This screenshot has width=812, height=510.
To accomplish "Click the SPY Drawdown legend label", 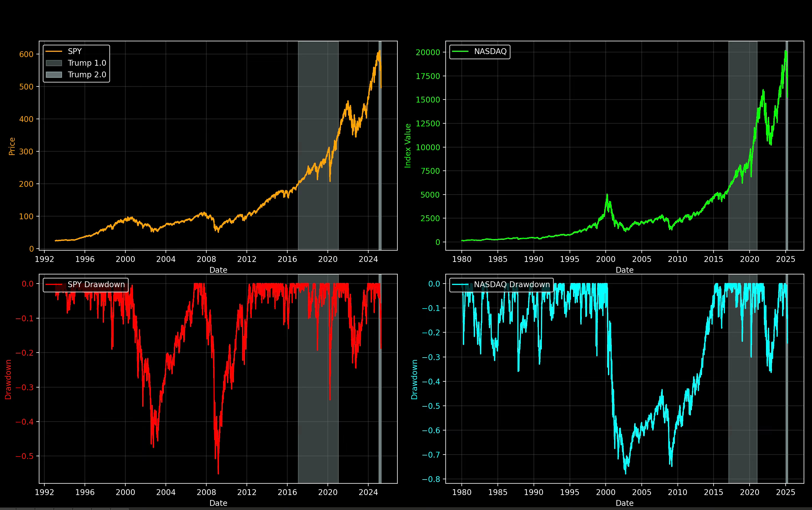I will click(x=96, y=284).
